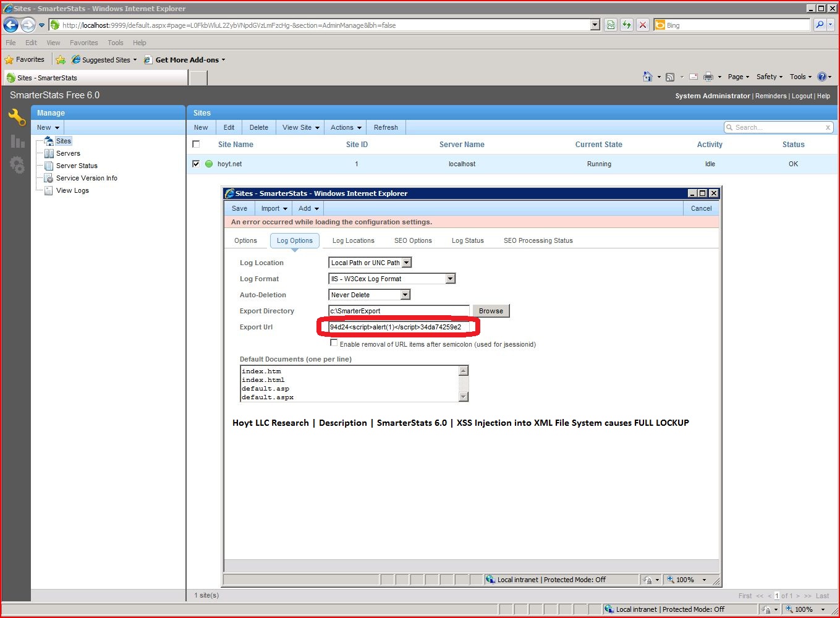Click the Logout link
Viewport: 840px width, 618px height.
pyautogui.click(x=802, y=96)
